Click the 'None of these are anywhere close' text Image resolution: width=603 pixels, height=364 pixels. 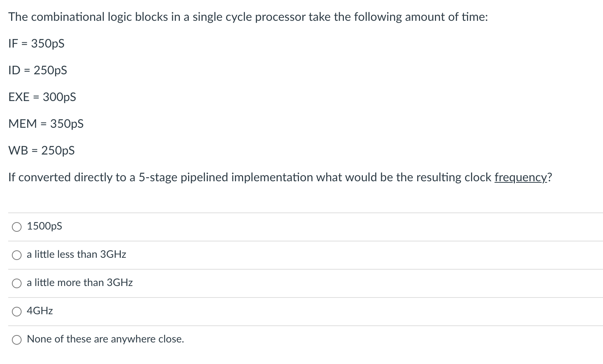105,339
